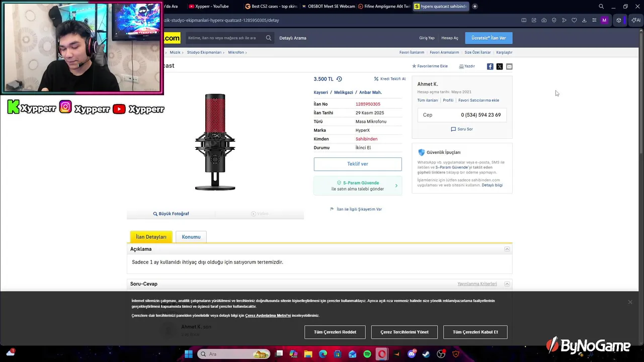This screenshot has height=362, width=644.
Task: Collapse the Soru-Cevap section
Action: click(x=507, y=284)
